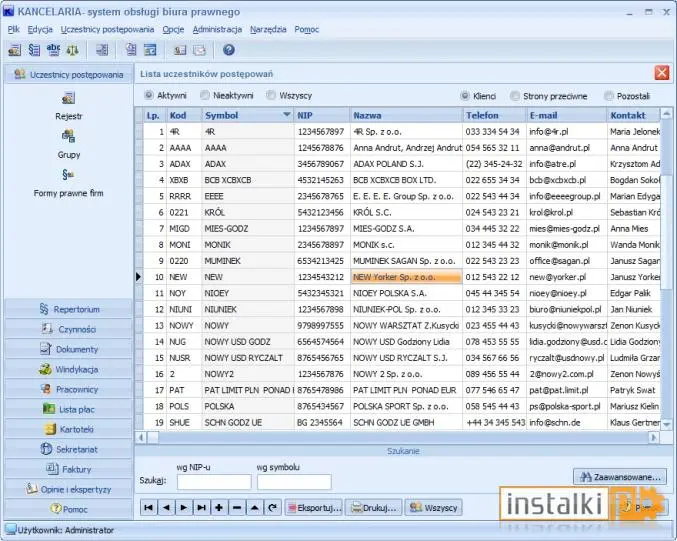Click the refresh data navigator button
This screenshot has width=677, height=541.
(272, 507)
